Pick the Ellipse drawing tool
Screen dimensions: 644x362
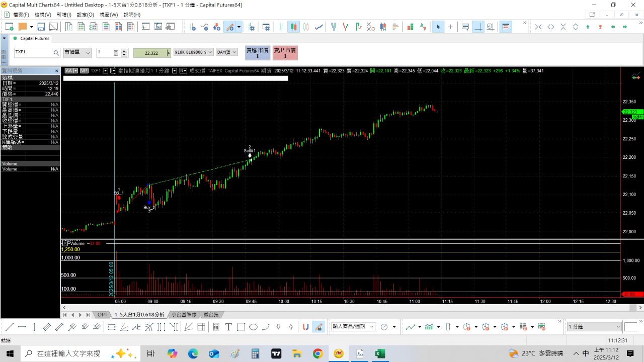click(254, 327)
